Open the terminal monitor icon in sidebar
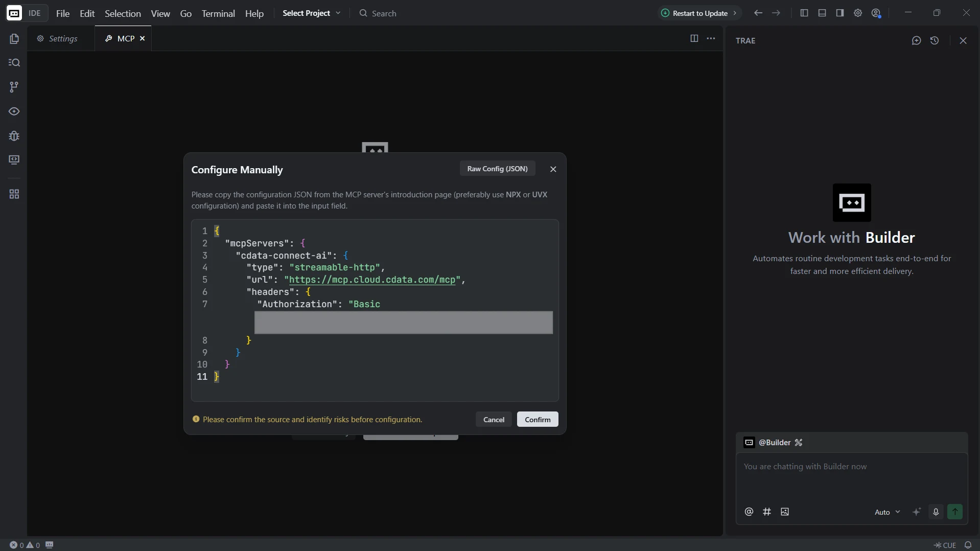This screenshot has height=551, width=980. (x=14, y=160)
